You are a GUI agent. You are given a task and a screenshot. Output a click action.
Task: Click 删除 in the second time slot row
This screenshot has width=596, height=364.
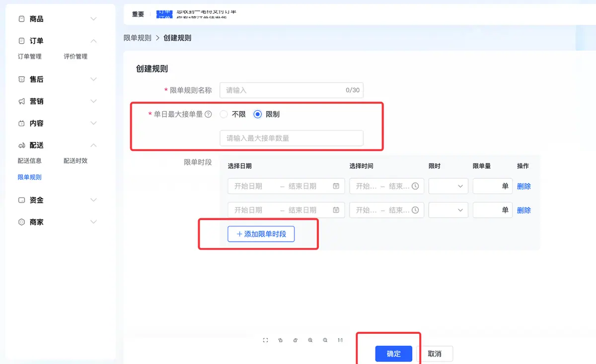pos(524,210)
